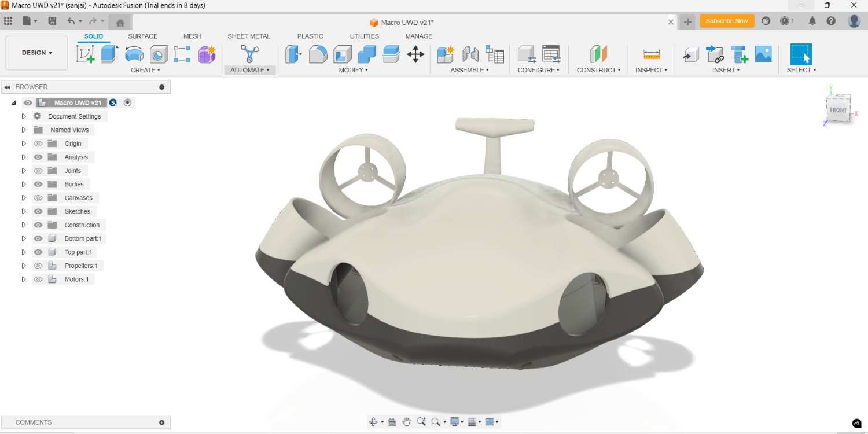Viewport: 868px width, 434px height.
Task: Click the Bill of Materials icon
Action: coord(495,54)
